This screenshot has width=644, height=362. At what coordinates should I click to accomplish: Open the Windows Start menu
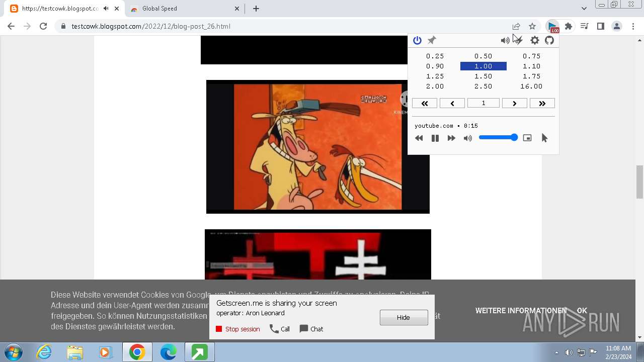(14, 352)
